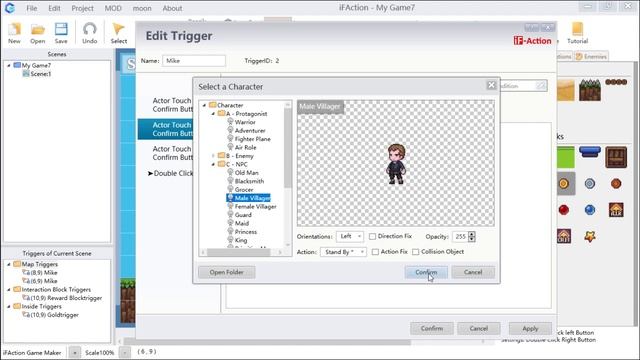Activate the Select arrow tool

(x=118, y=33)
